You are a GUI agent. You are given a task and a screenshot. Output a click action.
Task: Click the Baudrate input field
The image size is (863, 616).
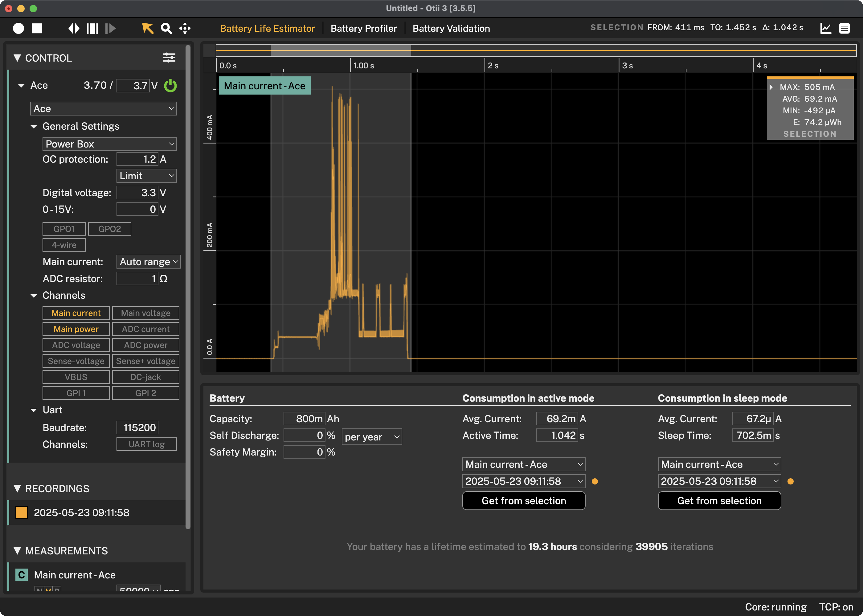[137, 428]
